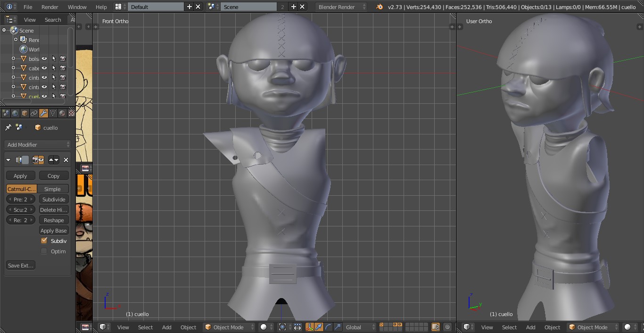Select Simple subdivision type
Image resolution: width=644 pixels, height=333 pixels.
[52, 189]
